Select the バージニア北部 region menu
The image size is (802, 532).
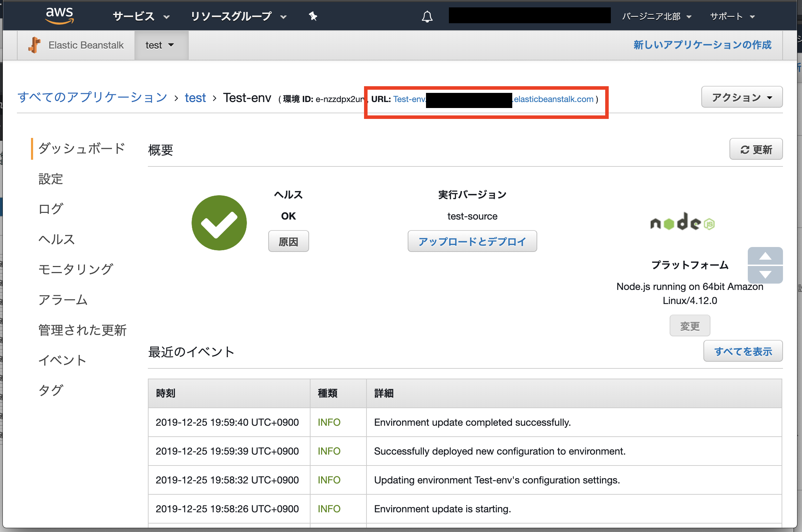coord(656,17)
